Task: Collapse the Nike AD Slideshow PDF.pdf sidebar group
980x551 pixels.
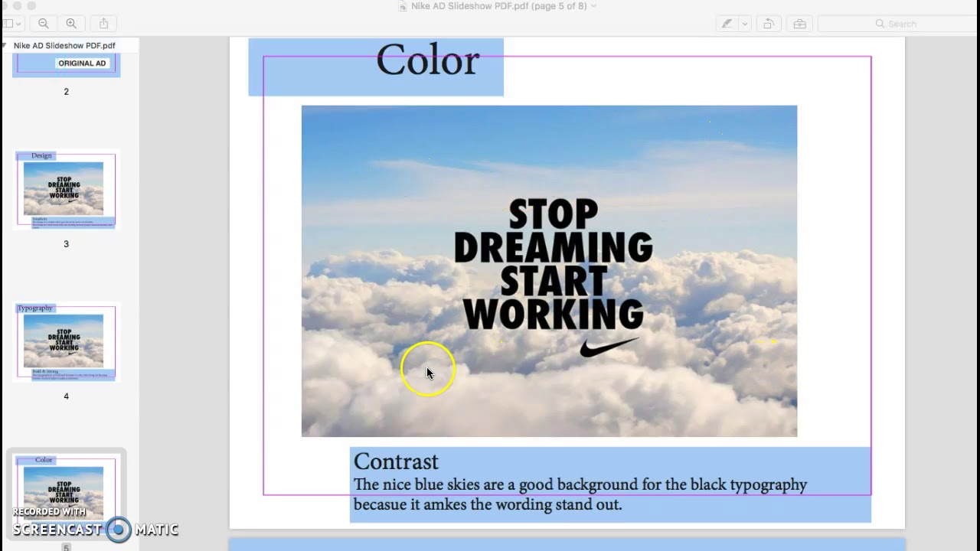Action: 5,46
